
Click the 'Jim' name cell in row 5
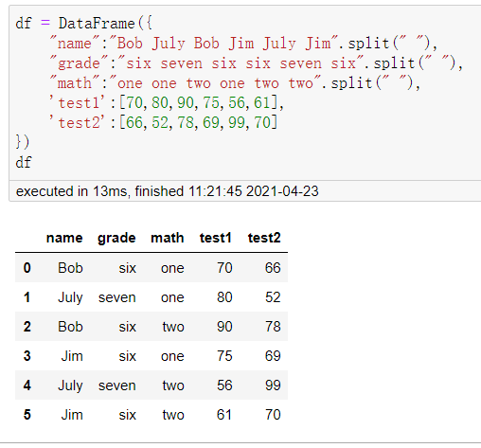point(72,415)
